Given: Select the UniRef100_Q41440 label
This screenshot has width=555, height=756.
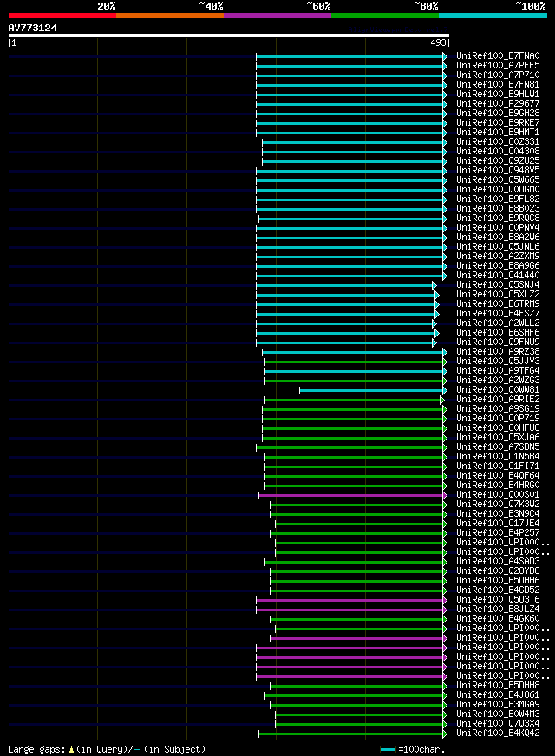Looking at the screenshot, I should (498, 276).
